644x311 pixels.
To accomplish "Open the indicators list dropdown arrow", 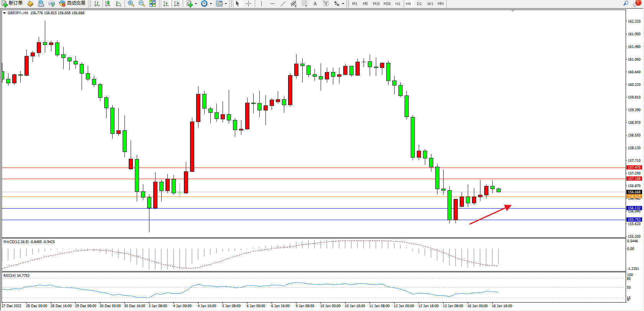I will click(196, 4).
